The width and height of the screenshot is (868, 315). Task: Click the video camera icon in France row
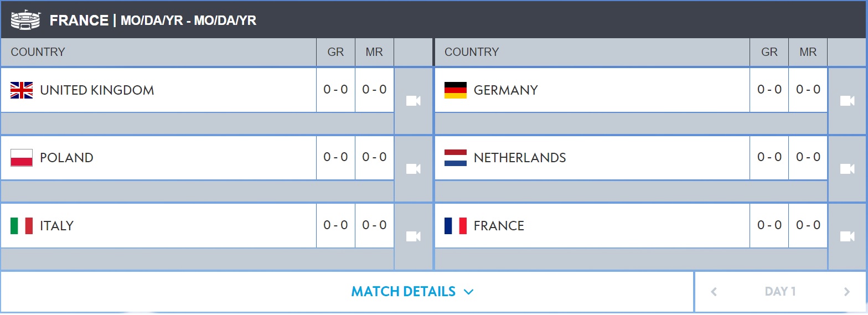847,236
